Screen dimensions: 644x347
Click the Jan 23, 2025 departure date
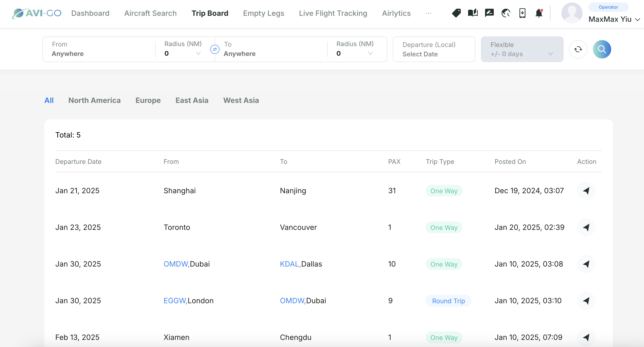tap(78, 227)
